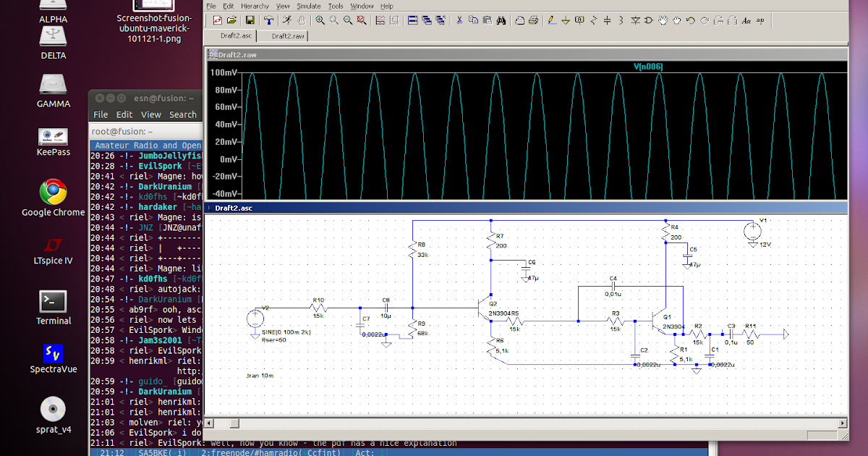Open the terminal window's Search menu

[183, 114]
